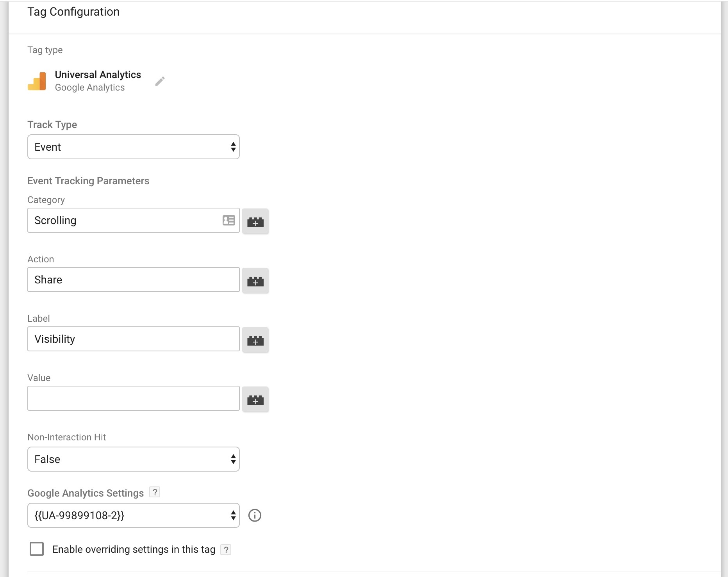This screenshot has width=728, height=577.
Task: Click the contact card icon inside Category field
Action: coord(228,221)
